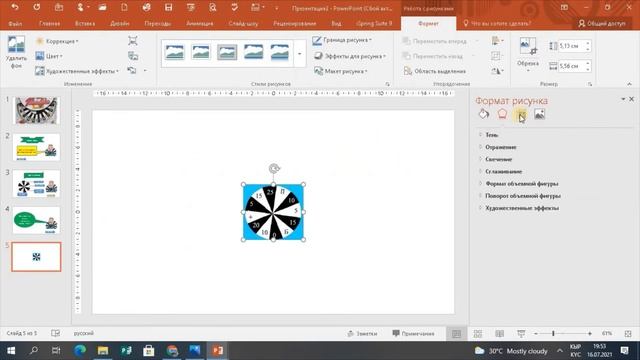Undo the last action in toolbar

click(x=15, y=7)
